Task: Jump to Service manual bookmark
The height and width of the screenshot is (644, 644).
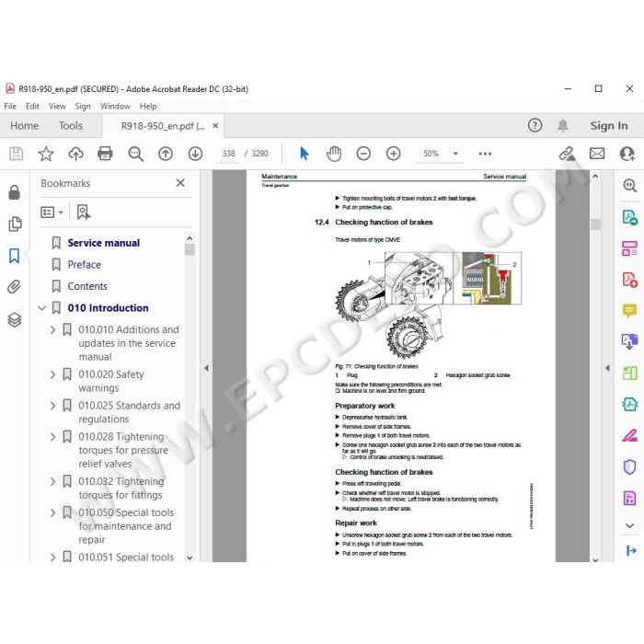Action: pyautogui.click(x=103, y=243)
